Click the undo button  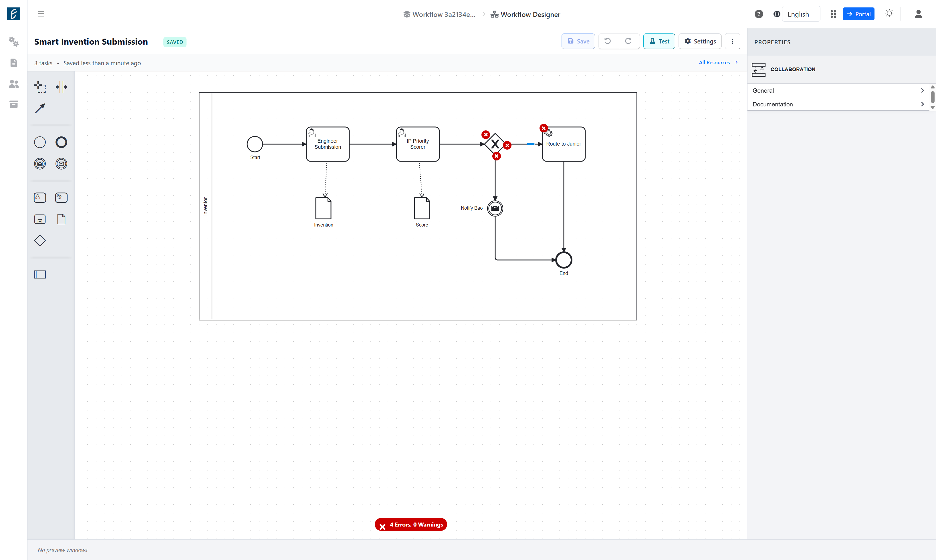(608, 41)
